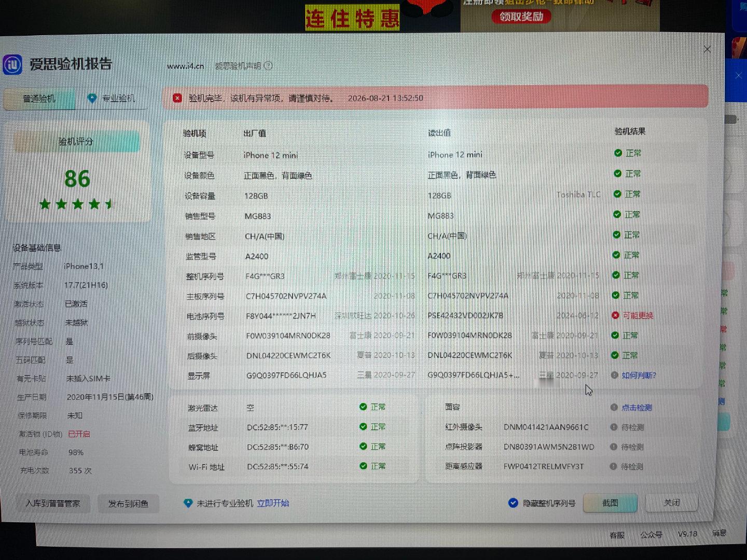Click the red cross icon for 电池序列号 row
The height and width of the screenshot is (560, 747).
tap(615, 315)
